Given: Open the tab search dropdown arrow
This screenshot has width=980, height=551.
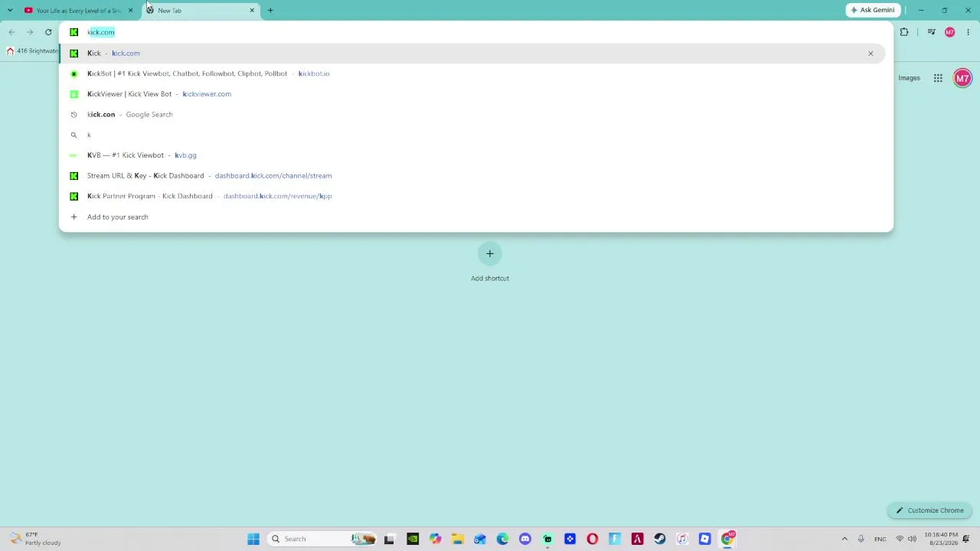Looking at the screenshot, I should 9,11.
